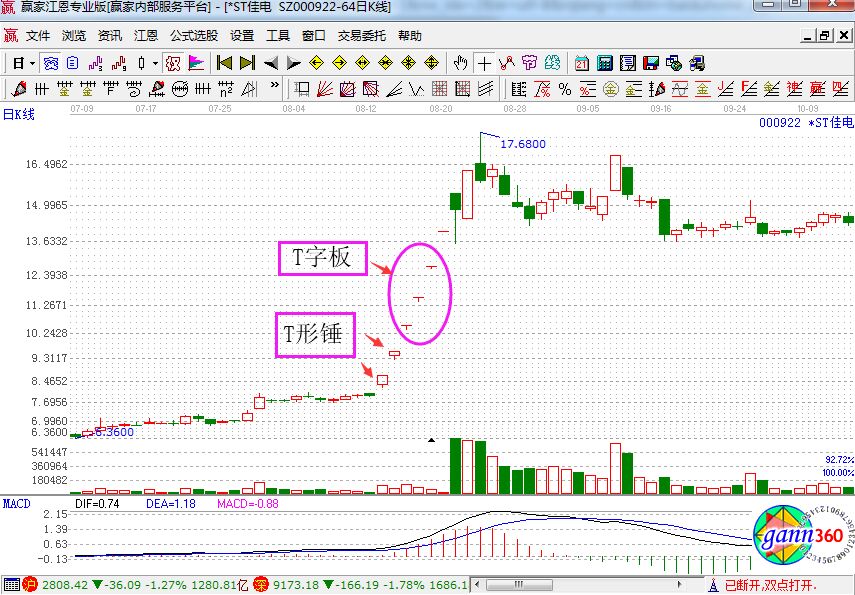
Task: Expand the 日 period dropdown arrow
Action: pyautogui.click(x=32, y=63)
